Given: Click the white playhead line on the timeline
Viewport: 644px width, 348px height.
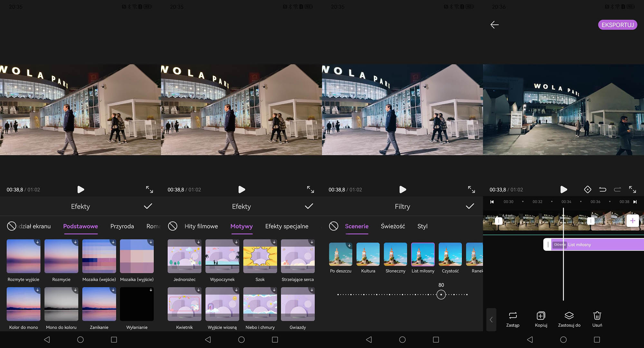Looking at the screenshot, I should (x=563, y=255).
